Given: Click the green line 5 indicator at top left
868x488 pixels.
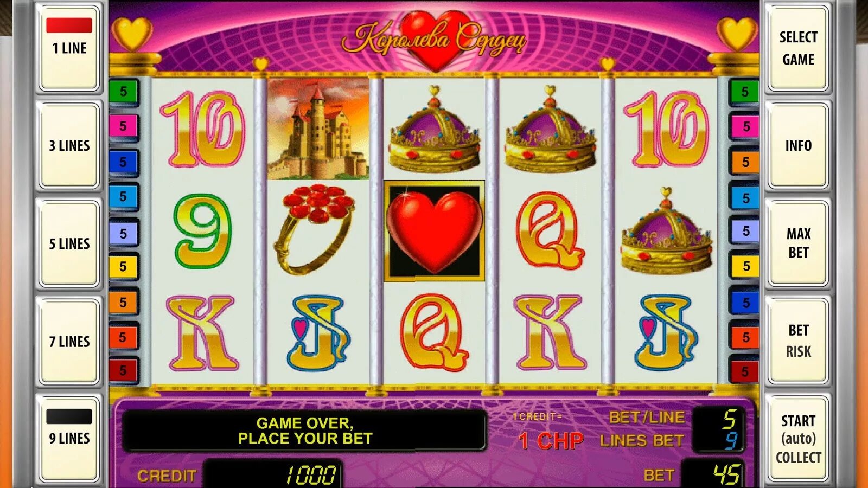Looking at the screenshot, I should point(123,91).
